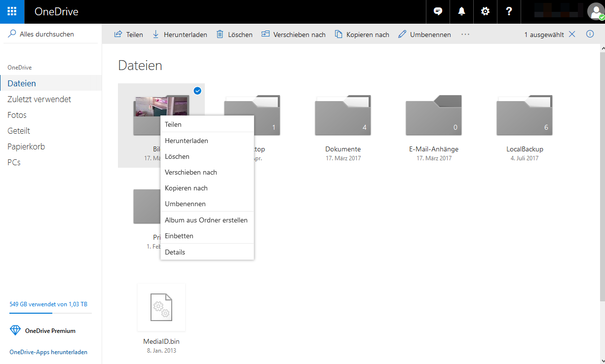The width and height of the screenshot is (605, 364).
Task: Click the OneDrive Premium diamond icon
Action: tap(15, 330)
